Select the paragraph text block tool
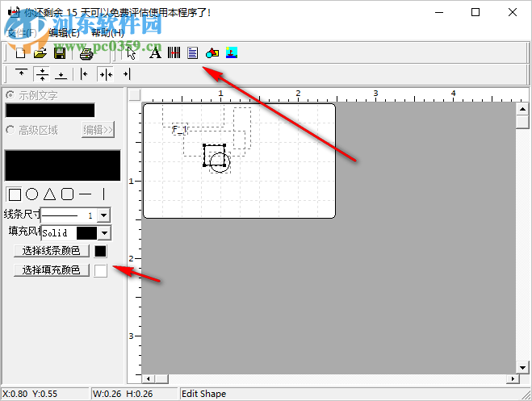The width and height of the screenshot is (532, 401). click(193, 53)
